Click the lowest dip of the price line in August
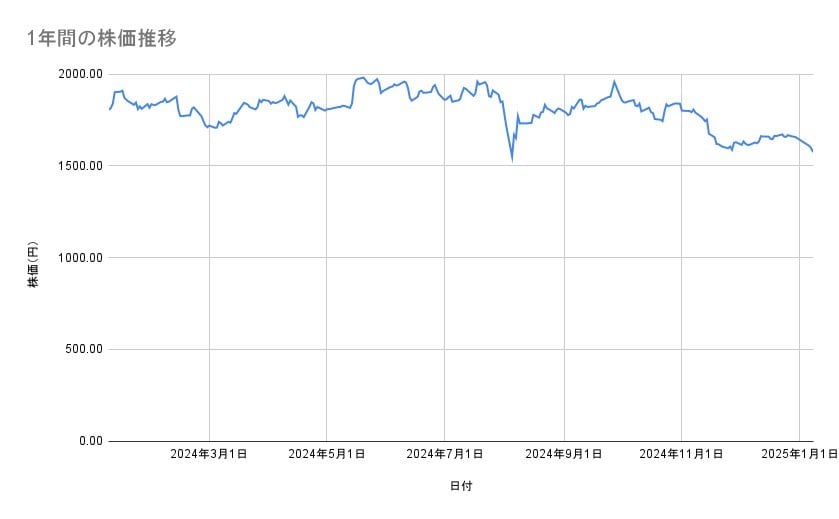839x519 pixels. point(512,157)
